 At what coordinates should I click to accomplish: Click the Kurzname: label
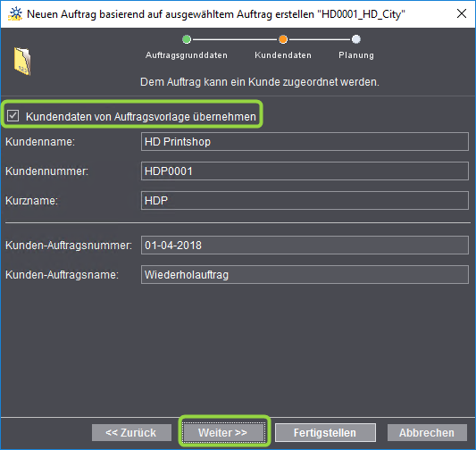pyautogui.click(x=31, y=201)
